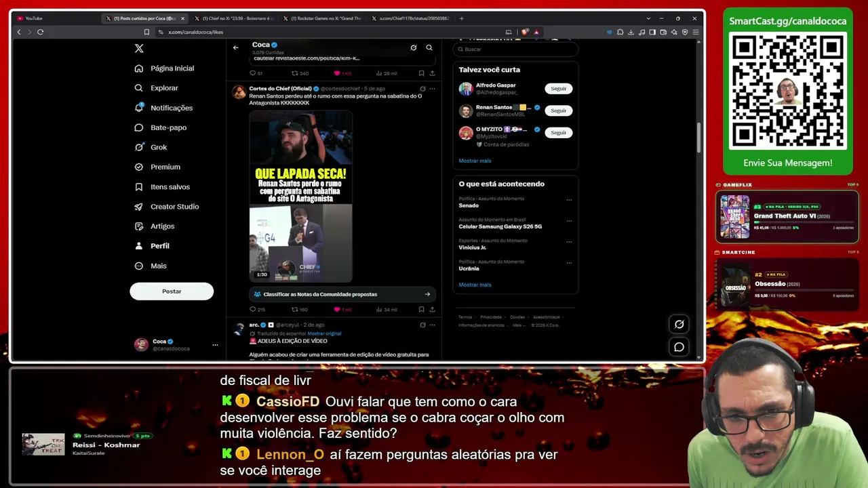Open the Explorar search page
The image size is (868, 488).
coord(157,88)
